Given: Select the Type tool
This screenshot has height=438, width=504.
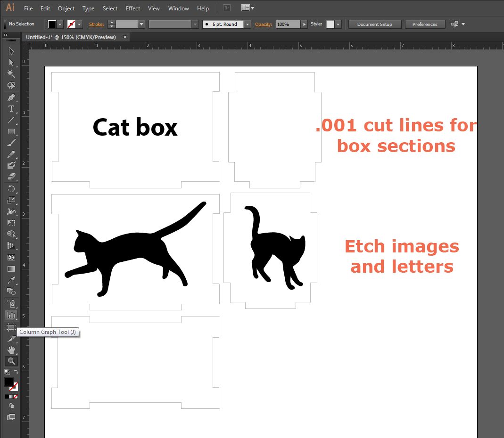Looking at the screenshot, I should click(x=11, y=109).
